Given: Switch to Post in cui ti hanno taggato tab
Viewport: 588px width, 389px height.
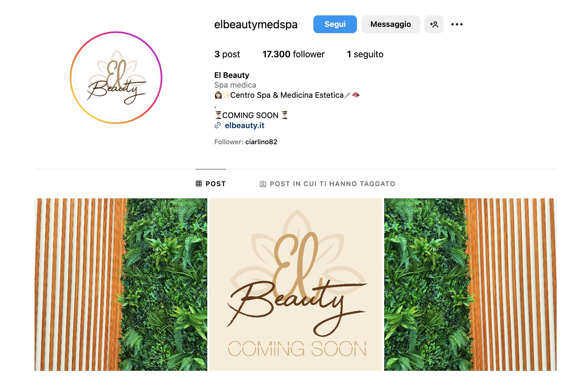Looking at the screenshot, I should [x=327, y=184].
